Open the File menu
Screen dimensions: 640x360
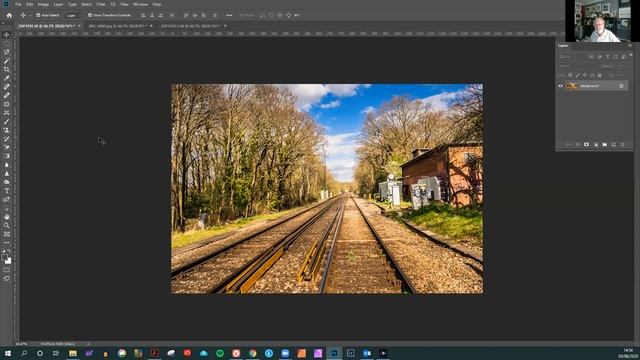pos(18,4)
